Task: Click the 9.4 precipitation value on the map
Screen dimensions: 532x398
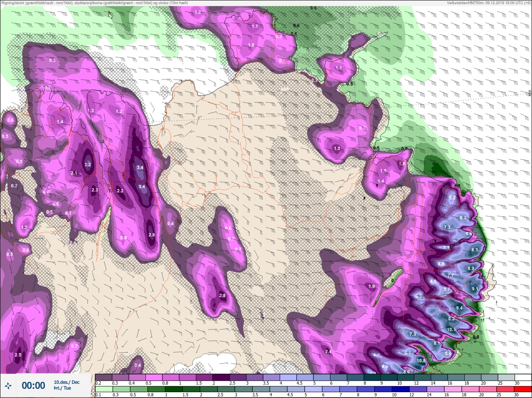Action: tap(459, 308)
